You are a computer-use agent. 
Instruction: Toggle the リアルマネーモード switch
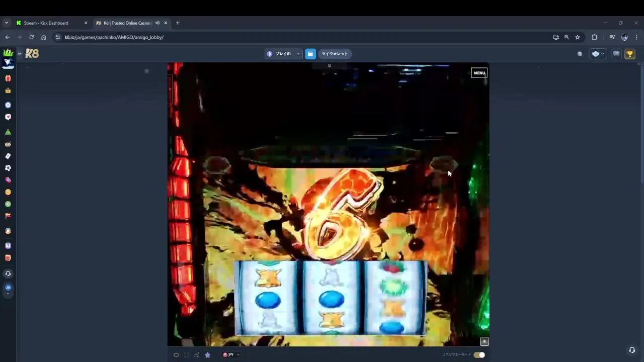point(479,355)
